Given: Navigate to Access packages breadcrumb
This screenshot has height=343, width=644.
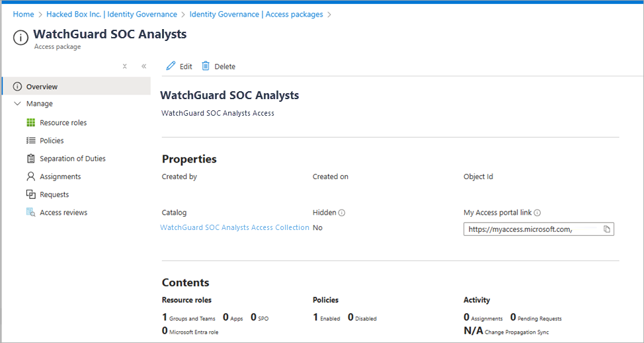Looking at the screenshot, I should [x=256, y=14].
